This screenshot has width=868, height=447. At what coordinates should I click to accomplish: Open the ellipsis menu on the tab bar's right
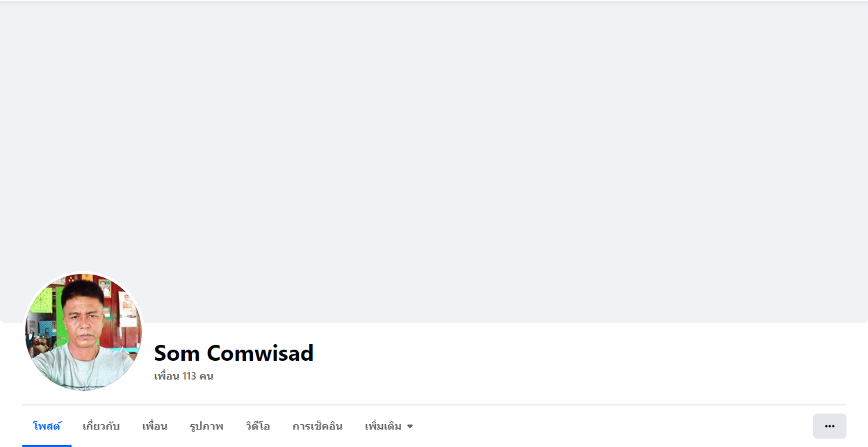tap(829, 426)
